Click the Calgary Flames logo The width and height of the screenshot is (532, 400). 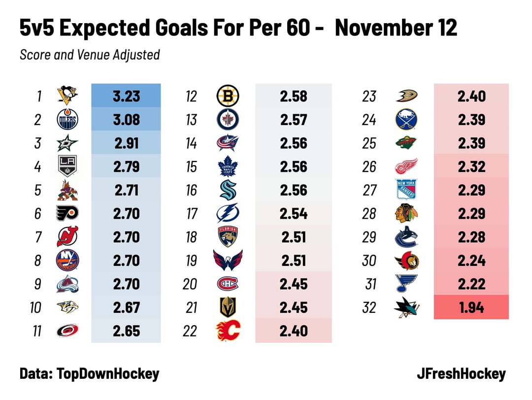click(x=228, y=331)
